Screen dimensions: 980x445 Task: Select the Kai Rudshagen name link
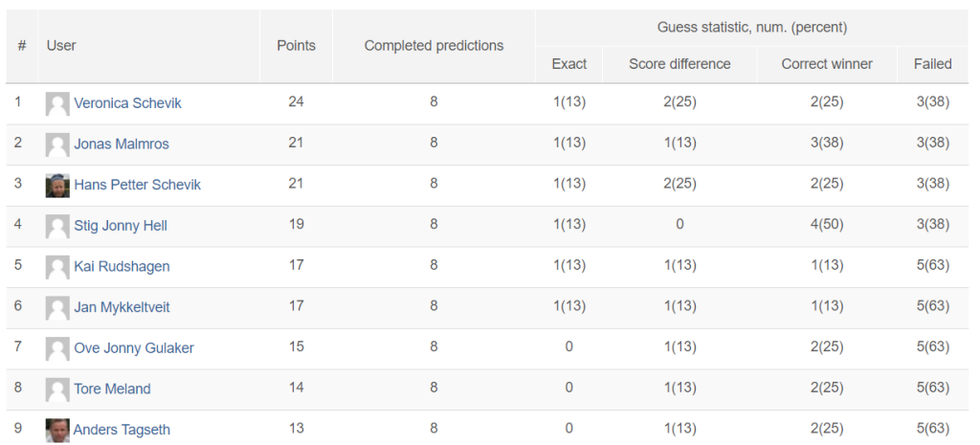point(122,266)
